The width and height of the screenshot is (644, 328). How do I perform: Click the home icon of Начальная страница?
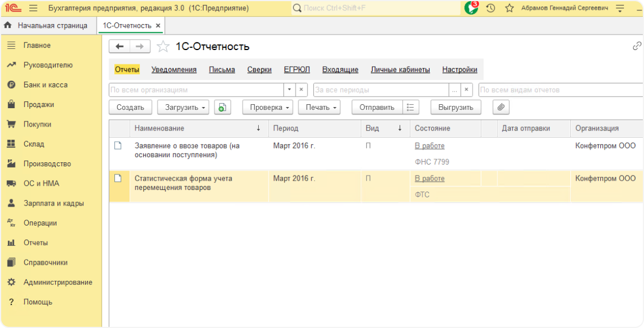7,25
